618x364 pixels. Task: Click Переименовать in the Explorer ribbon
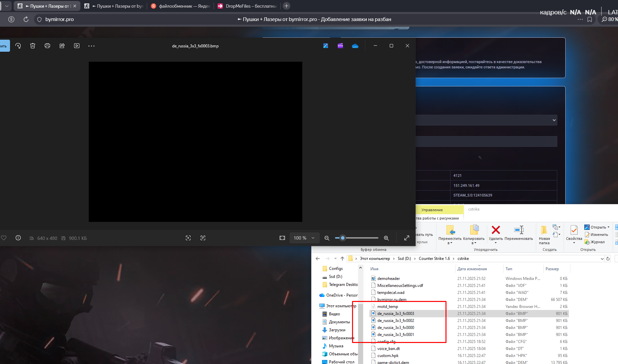[519, 233]
